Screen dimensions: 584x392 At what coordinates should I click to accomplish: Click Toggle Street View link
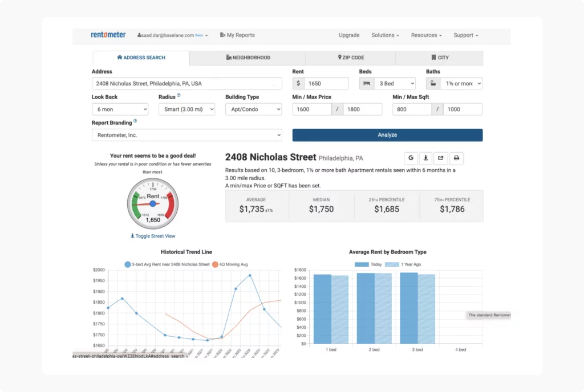[153, 236]
